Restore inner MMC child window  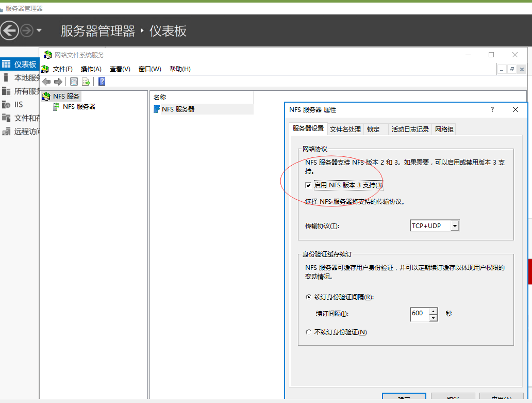point(512,69)
